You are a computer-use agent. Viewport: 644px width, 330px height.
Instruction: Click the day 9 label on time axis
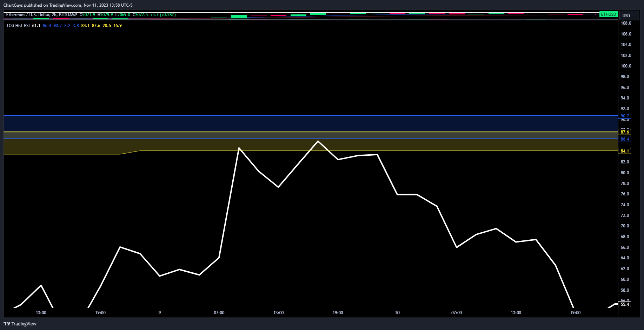point(160,313)
